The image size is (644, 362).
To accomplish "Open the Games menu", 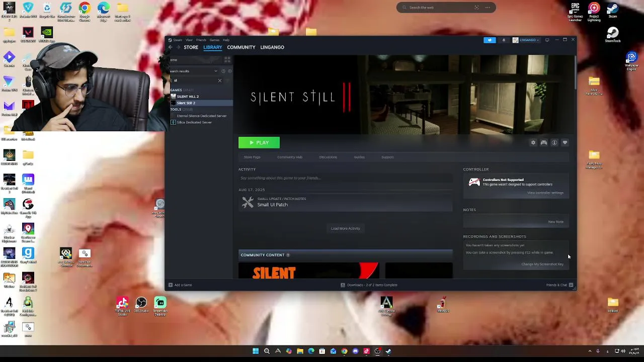I will pyautogui.click(x=214, y=40).
